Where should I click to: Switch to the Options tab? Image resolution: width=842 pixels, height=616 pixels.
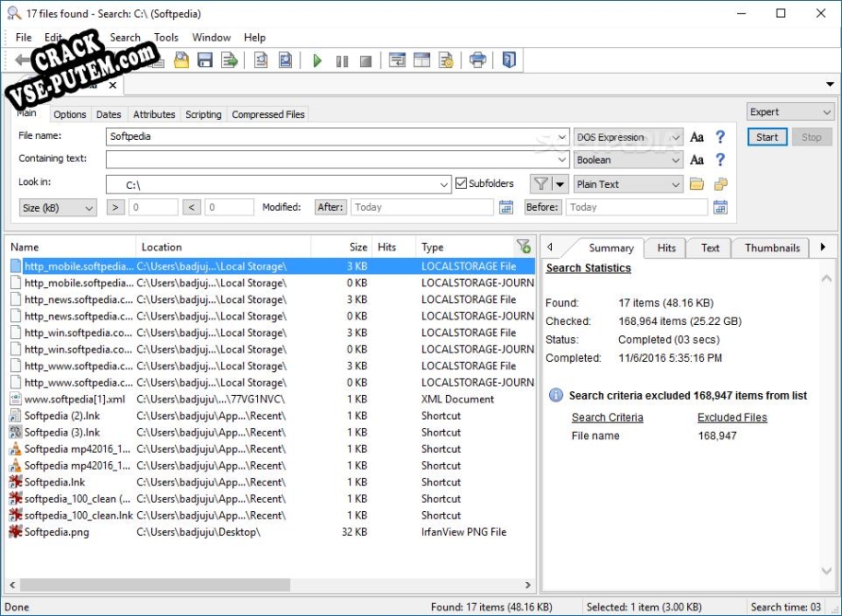coord(70,114)
